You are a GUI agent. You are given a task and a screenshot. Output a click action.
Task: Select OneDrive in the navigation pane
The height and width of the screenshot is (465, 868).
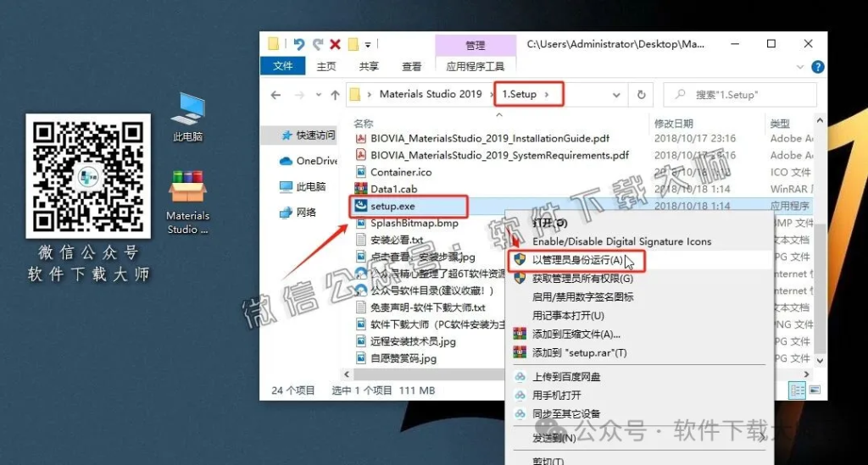click(309, 161)
